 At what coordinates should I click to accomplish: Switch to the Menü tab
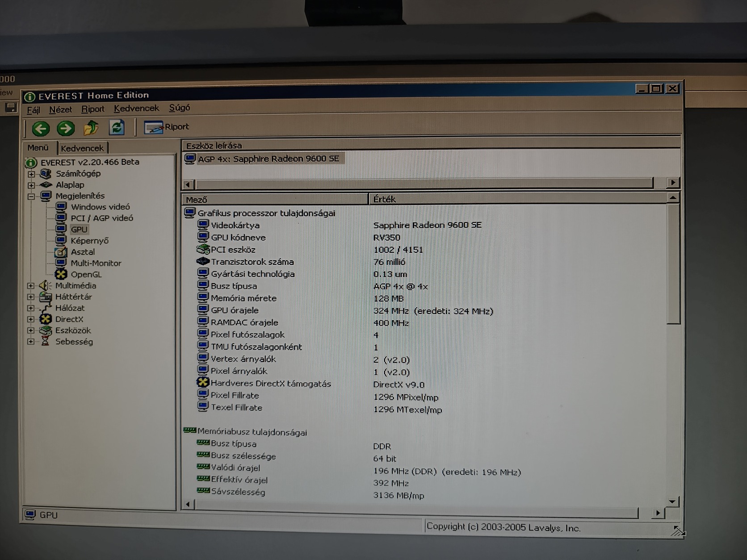tap(38, 148)
